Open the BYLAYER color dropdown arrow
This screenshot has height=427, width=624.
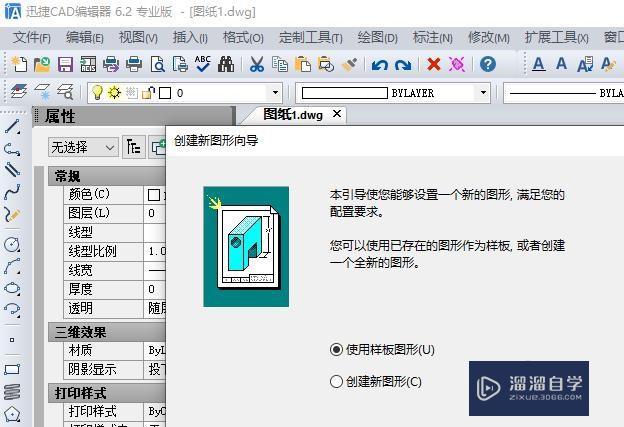tap(483, 93)
